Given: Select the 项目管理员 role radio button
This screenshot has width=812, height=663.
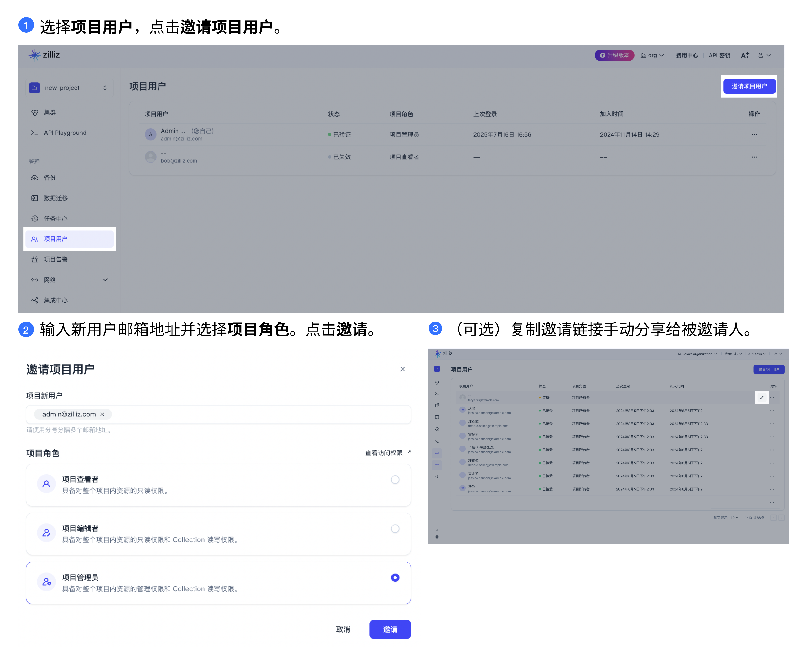Looking at the screenshot, I should click(x=395, y=578).
